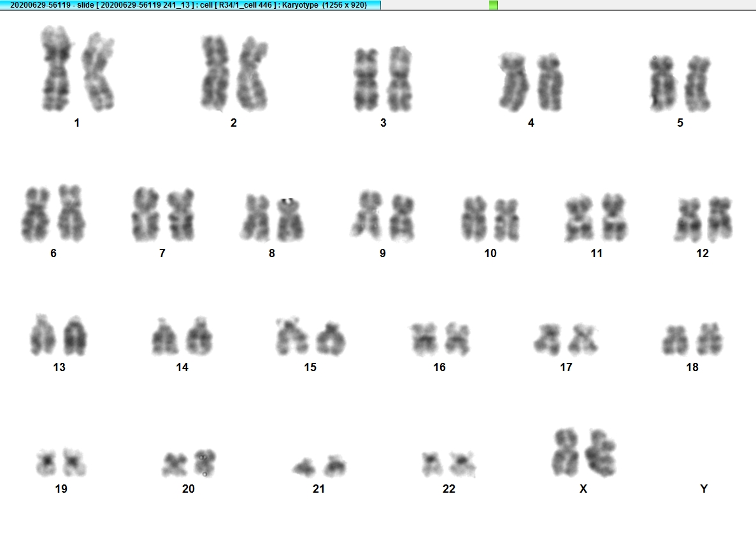Click the label '1' under first pair
This screenshot has width=756, height=557.
tap(76, 123)
